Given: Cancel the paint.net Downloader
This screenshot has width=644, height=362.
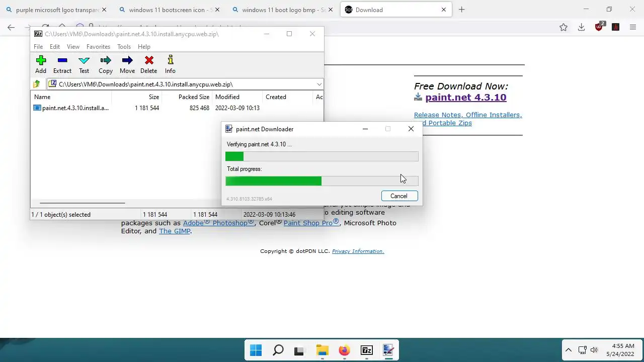Looking at the screenshot, I should click(399, 196).
